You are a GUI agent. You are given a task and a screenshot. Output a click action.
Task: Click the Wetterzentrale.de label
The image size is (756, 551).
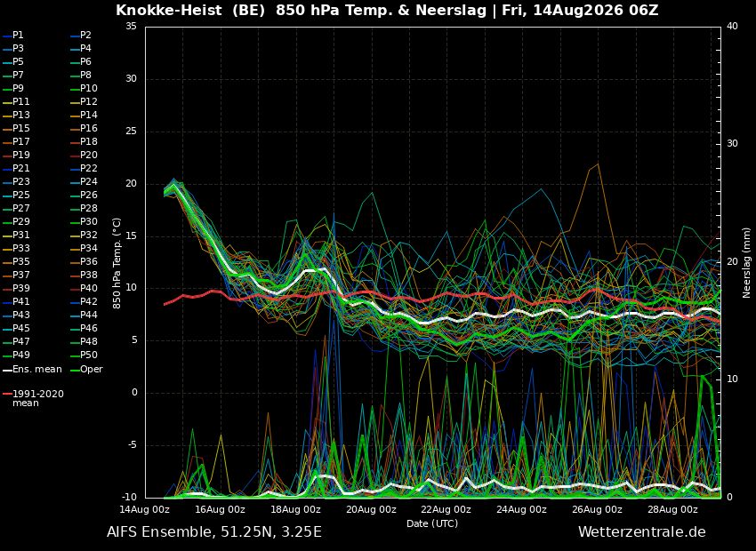pyautogui.click(x=642, y=532)
